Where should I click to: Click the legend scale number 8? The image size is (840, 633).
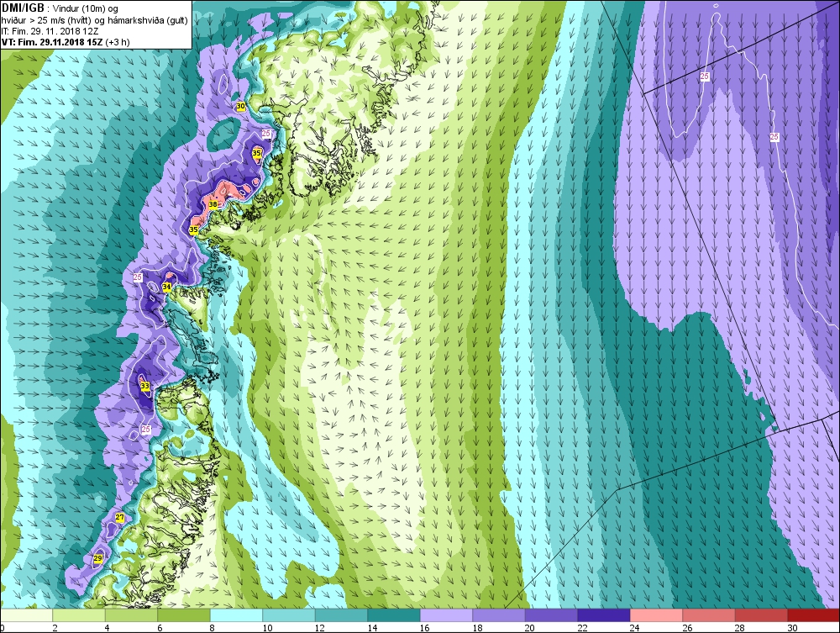pos(213,628)
